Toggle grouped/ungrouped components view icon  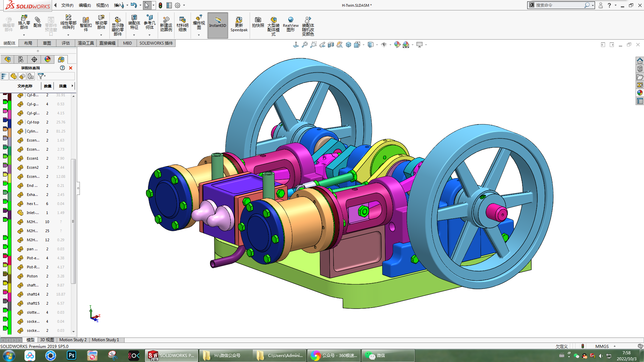(x=22, y=76)
